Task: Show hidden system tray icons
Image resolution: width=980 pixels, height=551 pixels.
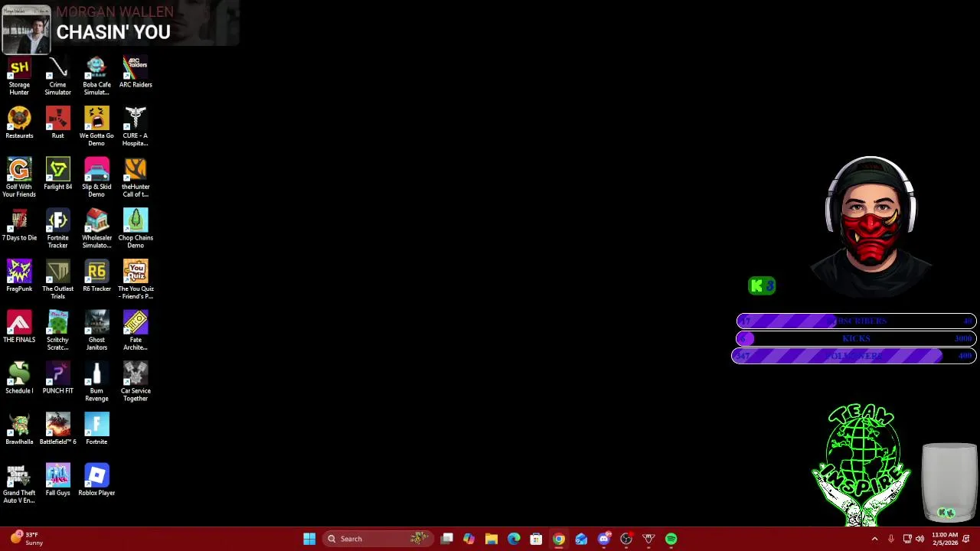Action: coord(875,539)
